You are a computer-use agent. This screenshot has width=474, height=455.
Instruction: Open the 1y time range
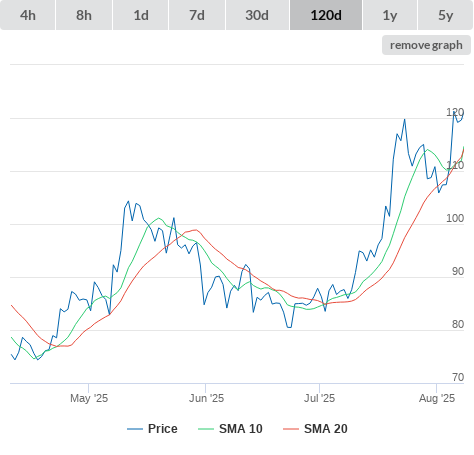click(x=390, y=15)
